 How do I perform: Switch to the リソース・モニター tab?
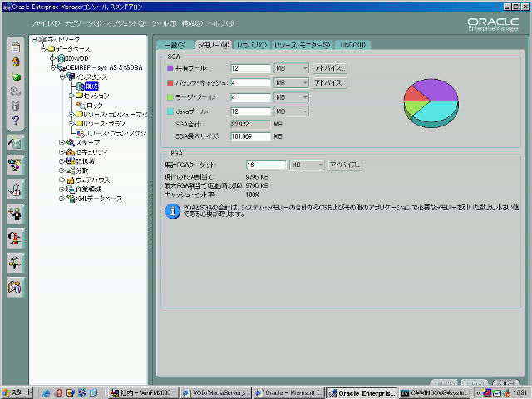pos(302,44)
